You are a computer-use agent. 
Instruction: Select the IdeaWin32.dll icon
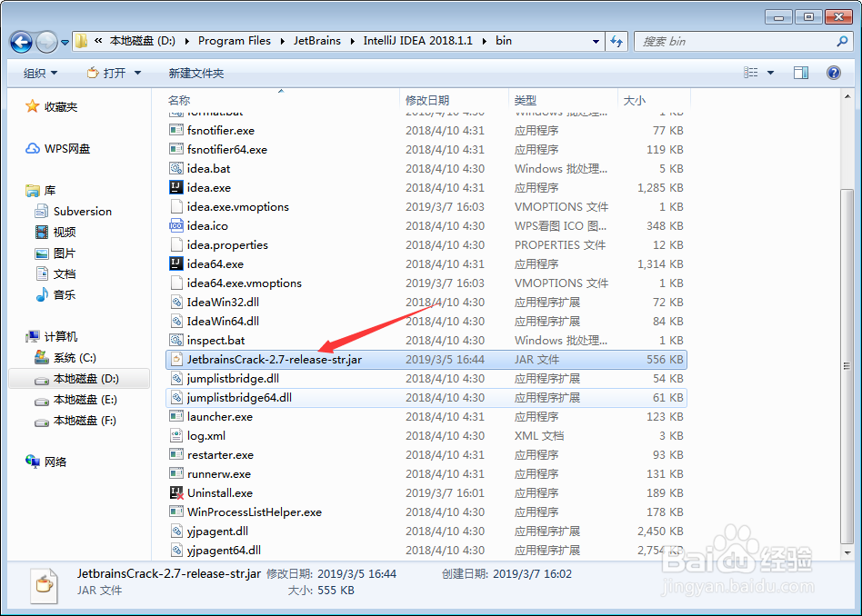click(x=175, y=302)
